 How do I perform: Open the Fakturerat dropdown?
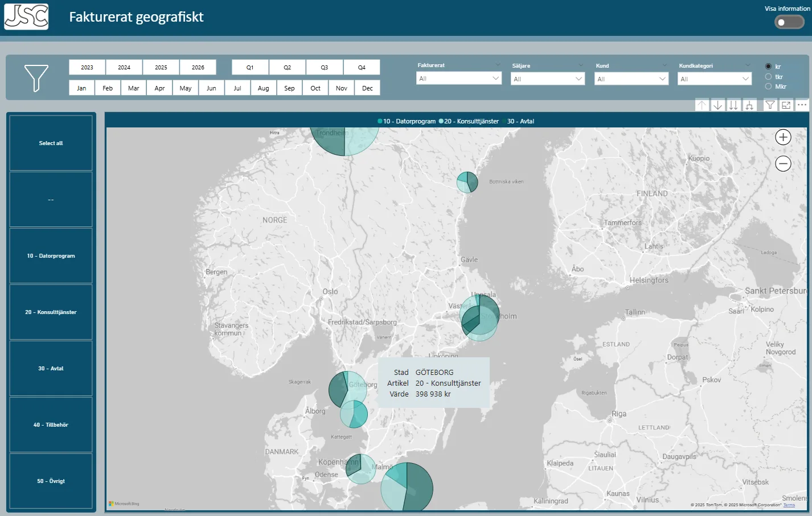click(459, 79)
